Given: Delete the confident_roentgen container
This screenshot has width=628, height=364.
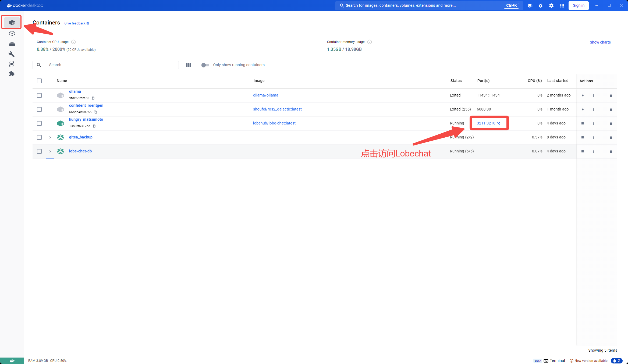Looking at the screenshot, I should coord(611,109).
